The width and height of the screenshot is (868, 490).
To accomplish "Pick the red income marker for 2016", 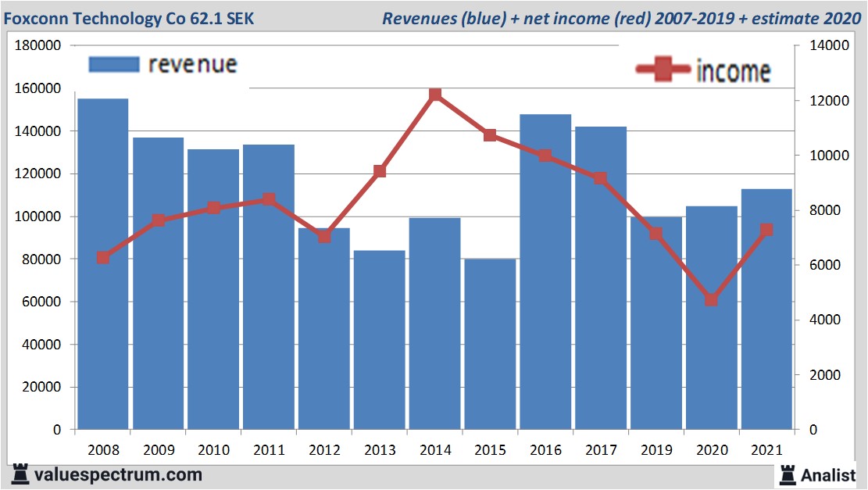I will [545, 156].
